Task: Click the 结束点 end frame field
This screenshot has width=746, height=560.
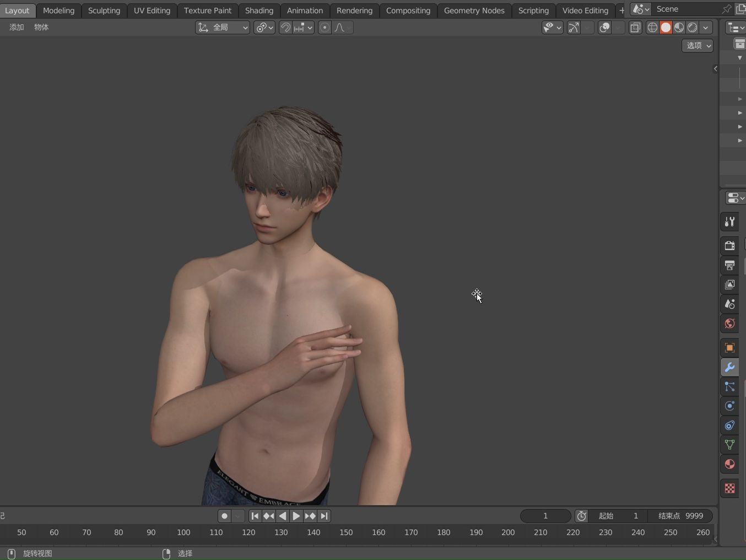Action: point(680,516)
